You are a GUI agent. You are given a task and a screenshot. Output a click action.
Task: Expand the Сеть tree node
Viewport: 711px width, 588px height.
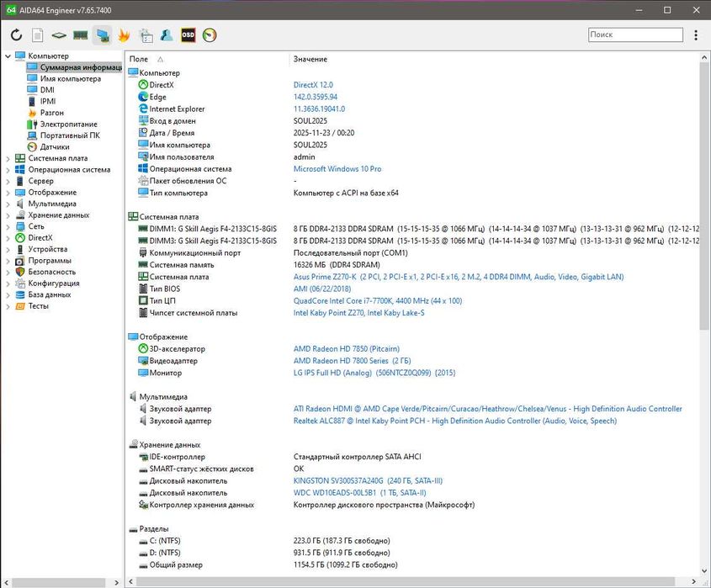click(x=8, y=226)
